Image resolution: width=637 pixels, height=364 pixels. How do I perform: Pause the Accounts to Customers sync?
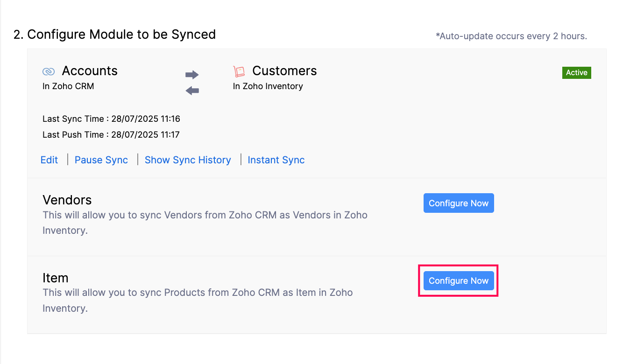(x=101, y=160)
